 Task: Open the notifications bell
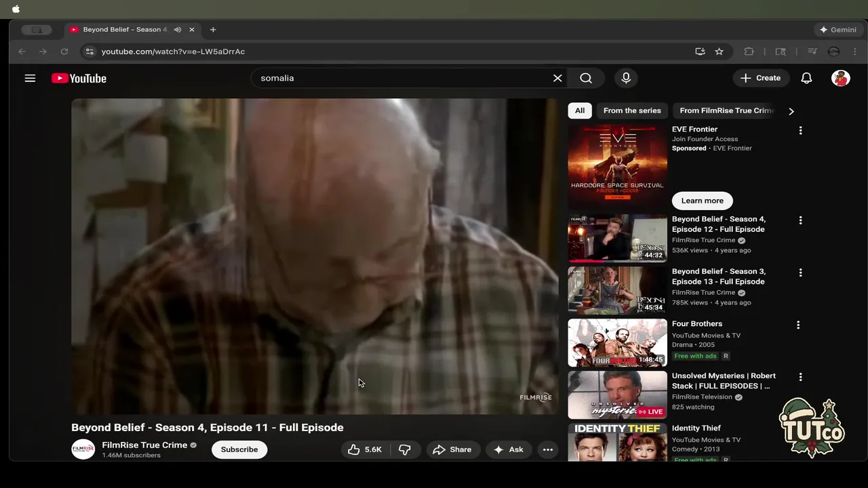tap(806, 78)
